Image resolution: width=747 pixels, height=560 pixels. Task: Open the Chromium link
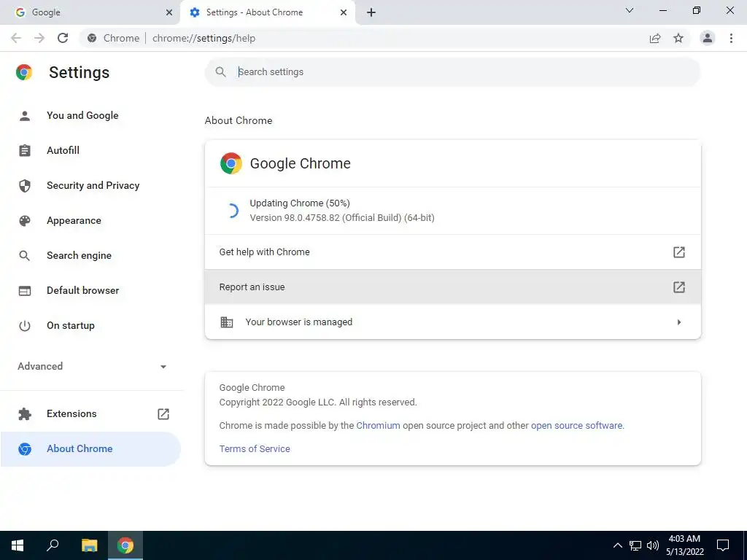379,426
